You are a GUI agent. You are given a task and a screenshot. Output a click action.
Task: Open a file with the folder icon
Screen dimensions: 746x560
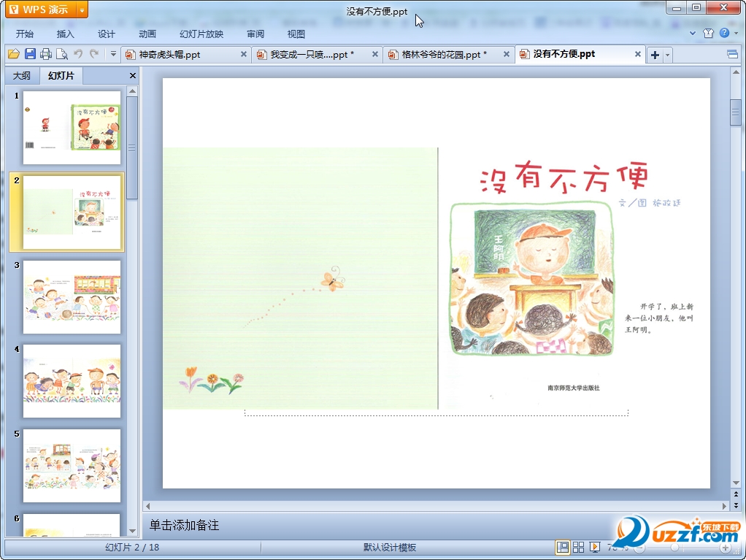14,54
